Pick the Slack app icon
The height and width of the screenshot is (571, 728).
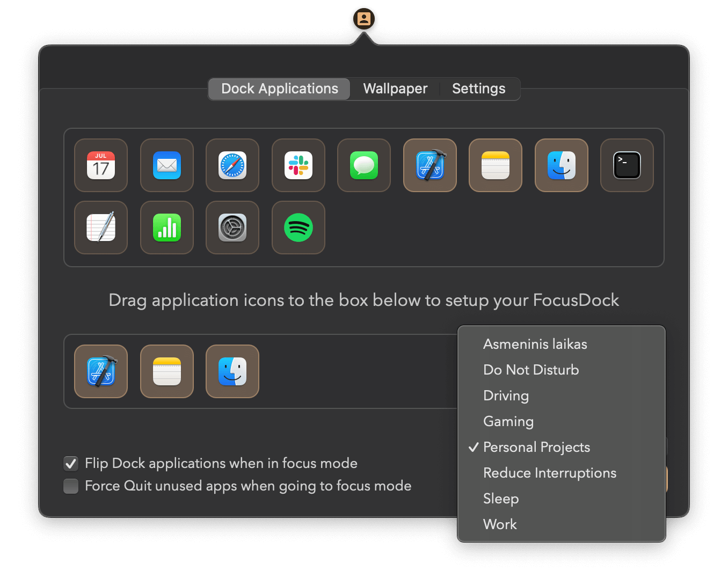299,165
